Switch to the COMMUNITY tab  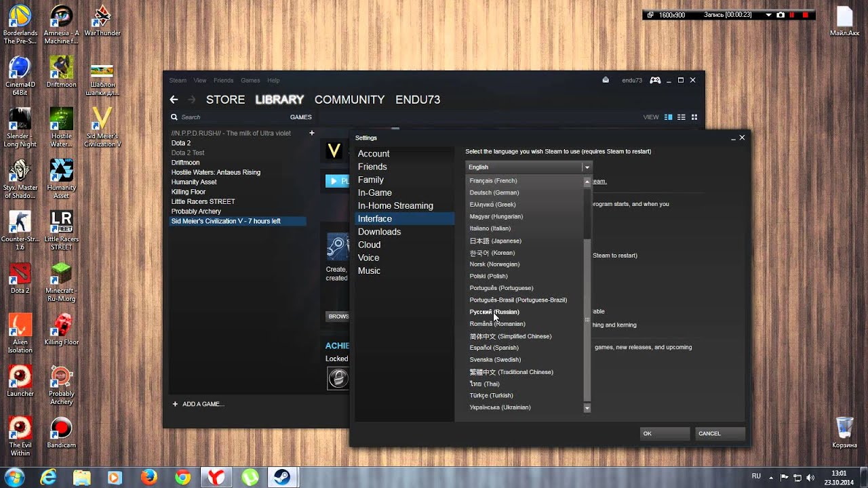[349, 100]
